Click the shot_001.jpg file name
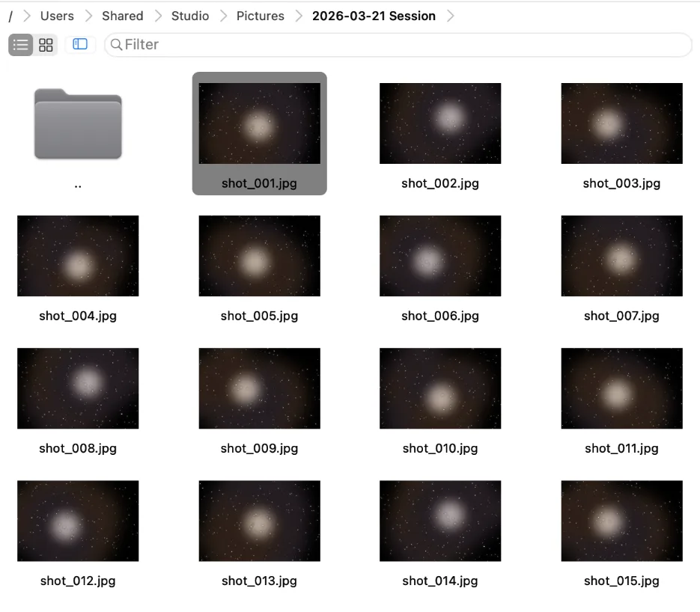This screenshot has width=700, height=612. pos(259,183)
